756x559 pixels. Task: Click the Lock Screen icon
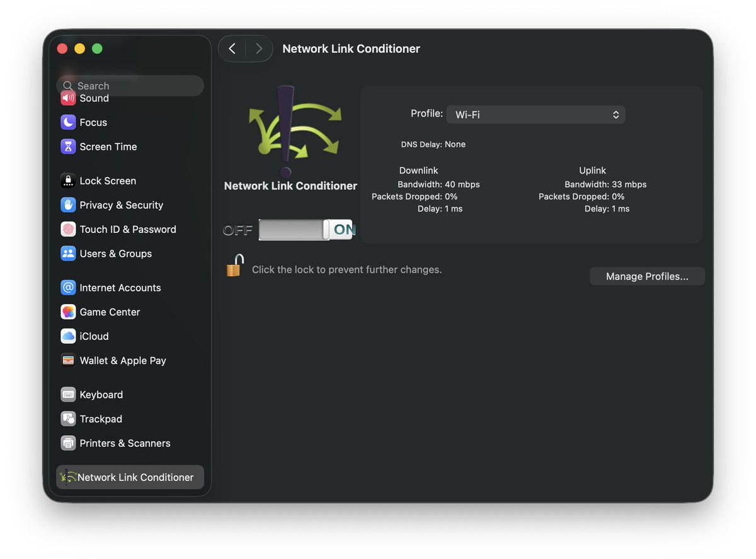(68, 181)
